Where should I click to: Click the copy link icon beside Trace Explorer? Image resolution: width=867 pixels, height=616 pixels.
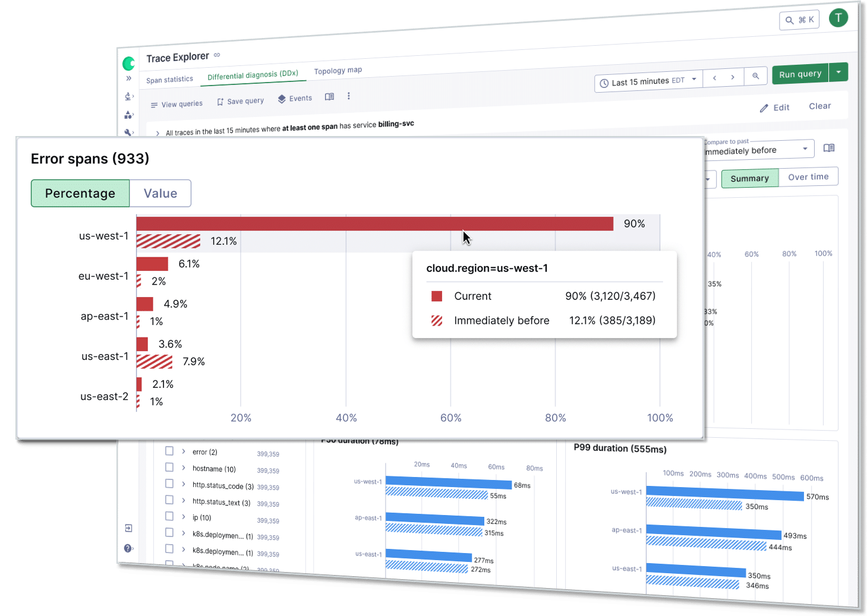click(x=217, y=55)
